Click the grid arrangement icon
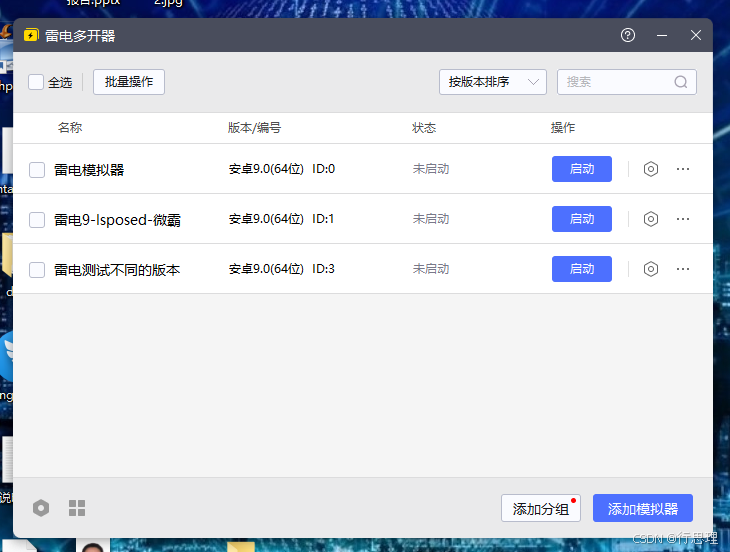 (77, 508)
